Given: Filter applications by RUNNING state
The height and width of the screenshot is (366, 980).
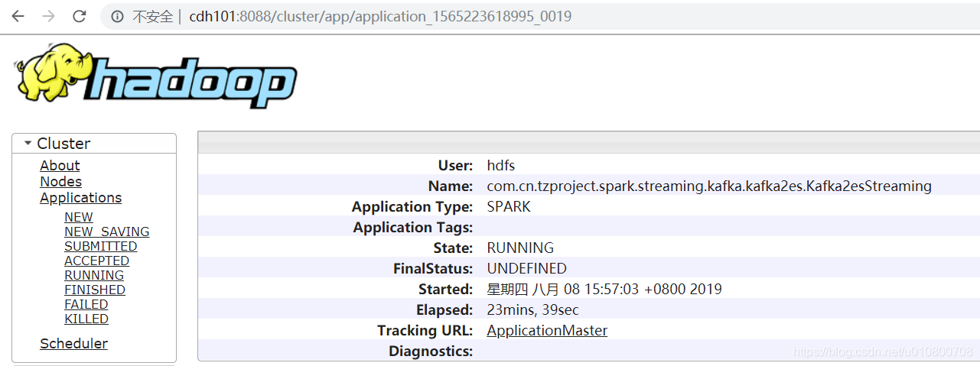Looking at the screenshot, I should [94, 275].
